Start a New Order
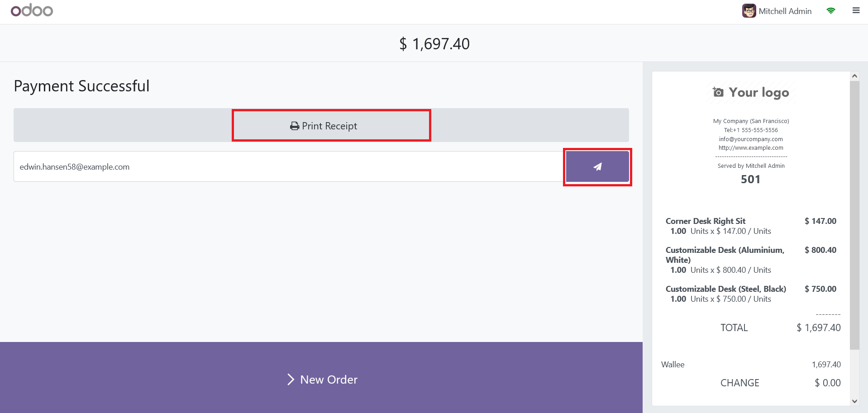The width and height of the screenshot is (868, 413). tap(329, 380)
